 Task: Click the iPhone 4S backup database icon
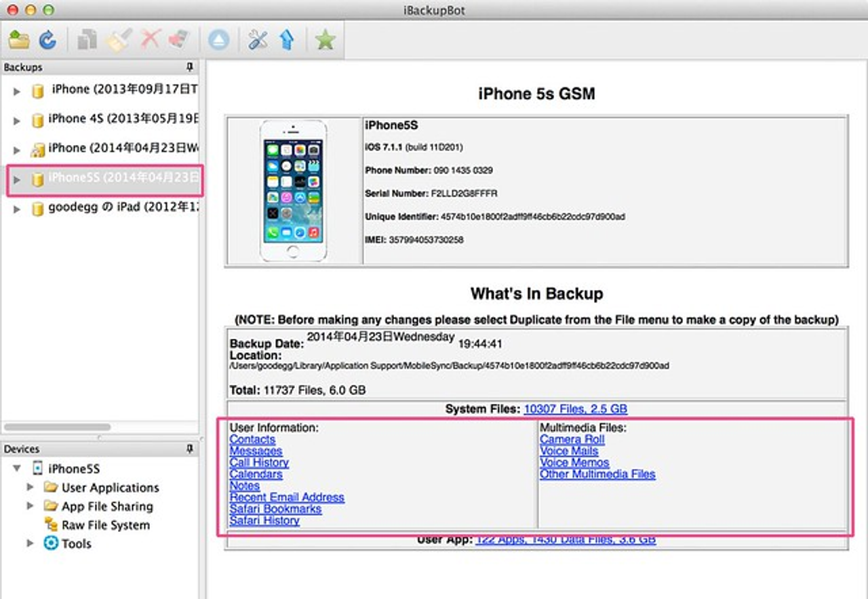[38, 120]
